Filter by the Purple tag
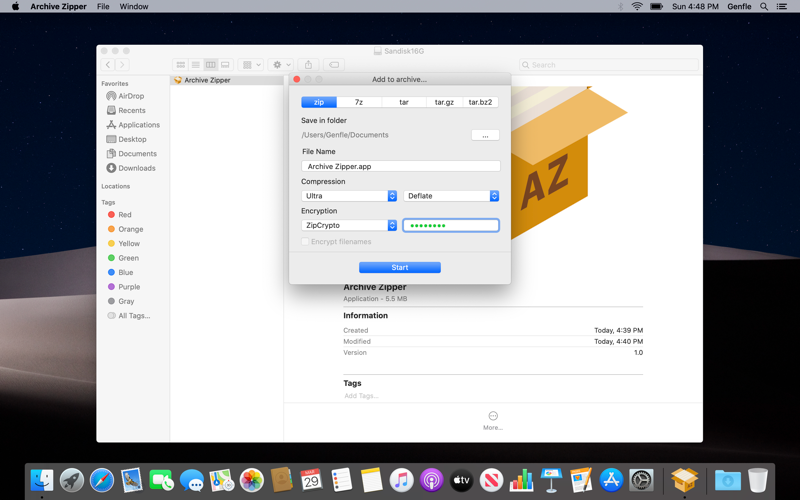800x500 pixels. point(124,287)
